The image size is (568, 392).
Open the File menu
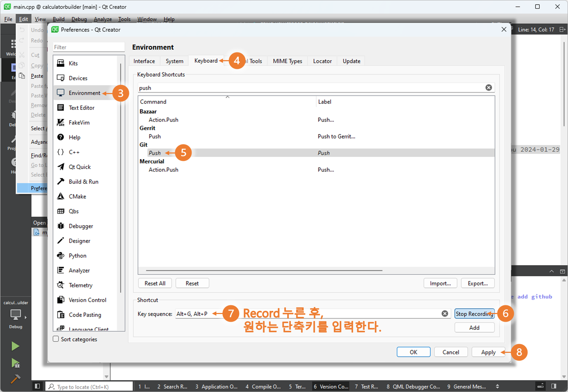[x=8, y=19]
